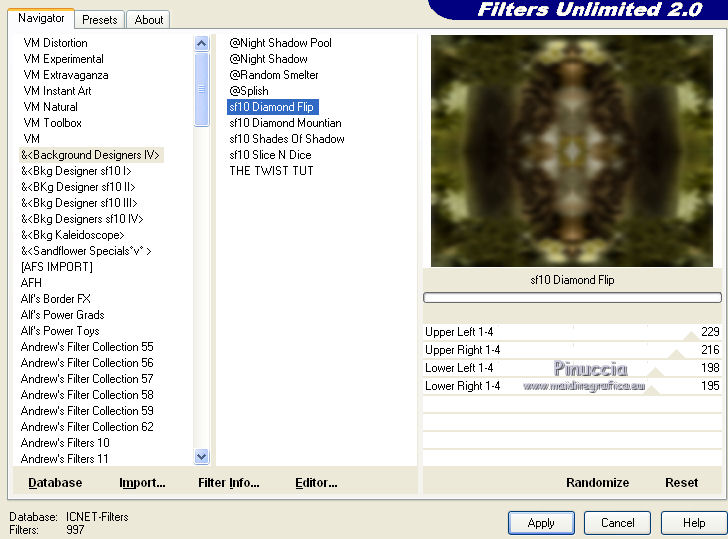Viewport: 728px width, 539px height.
Task: Open the About tab
Action: pos(149,20)
